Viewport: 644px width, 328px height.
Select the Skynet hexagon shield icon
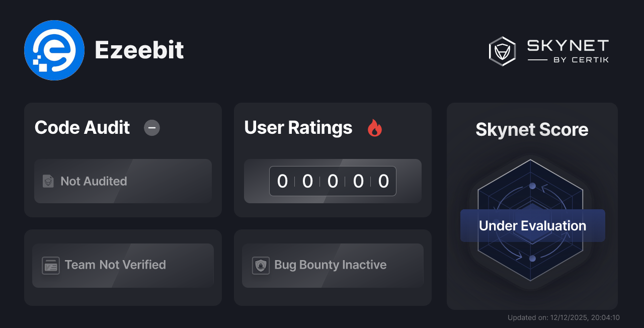coord(502,51)
